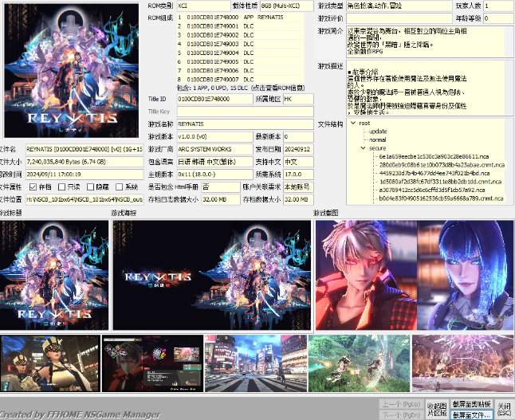The image size is (515, 420).
Task: Click the empty Title Key field
Action: 246,112
